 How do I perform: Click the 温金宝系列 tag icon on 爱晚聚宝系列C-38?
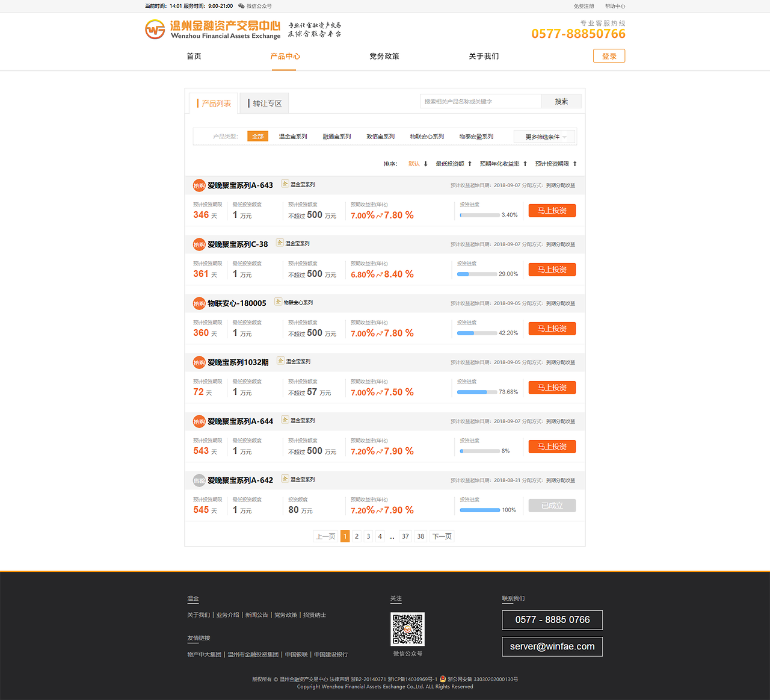click(280, 243)
